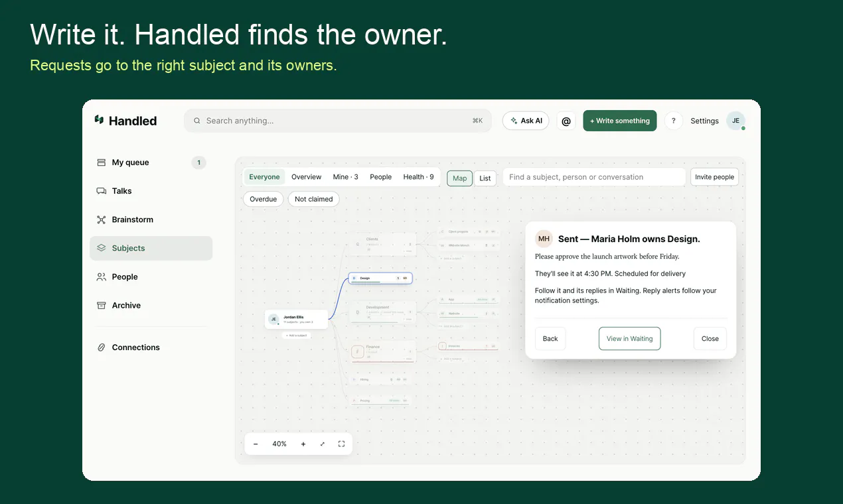Screen dimensions: 843x504
Task: Click the 40% zoom level value
Action: (279, 444)
